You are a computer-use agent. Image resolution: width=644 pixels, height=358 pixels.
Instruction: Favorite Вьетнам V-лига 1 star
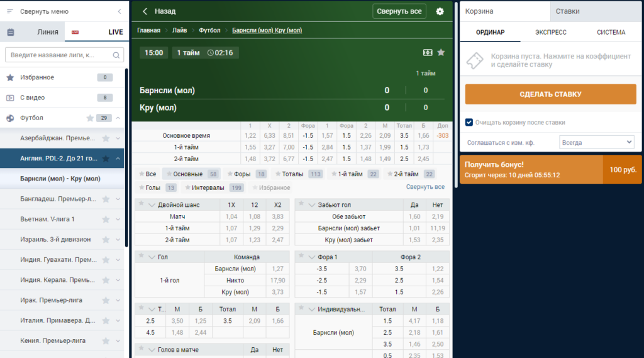106,219
